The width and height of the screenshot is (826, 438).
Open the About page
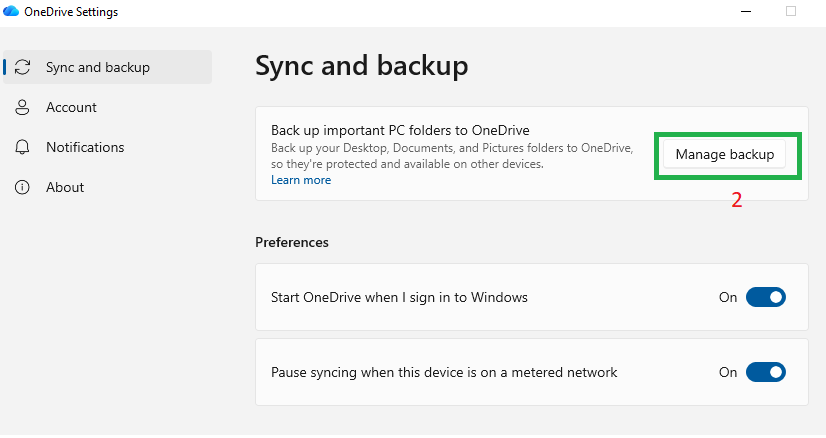point(107,187)
